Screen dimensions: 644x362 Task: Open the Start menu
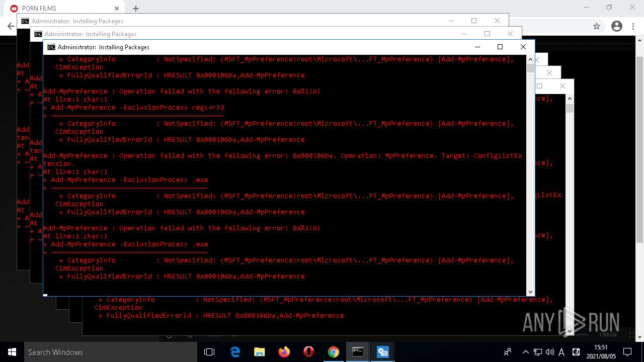pos(12,352)
